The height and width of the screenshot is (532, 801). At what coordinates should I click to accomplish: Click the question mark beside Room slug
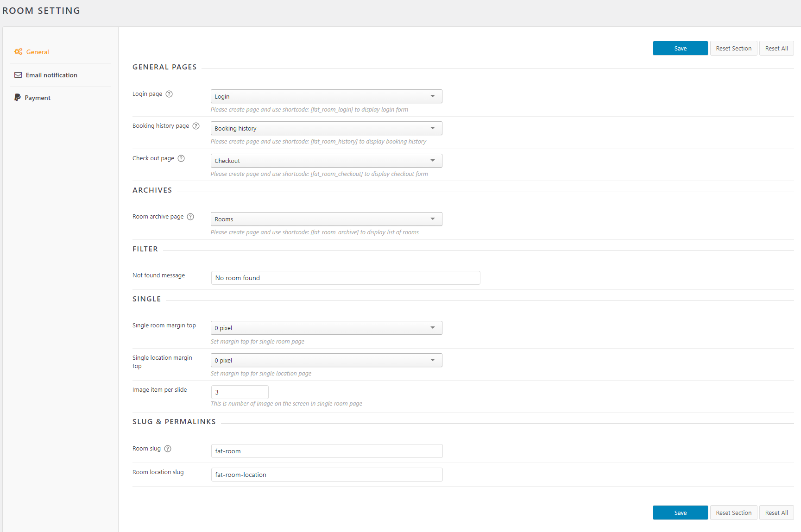coord(167,448)
